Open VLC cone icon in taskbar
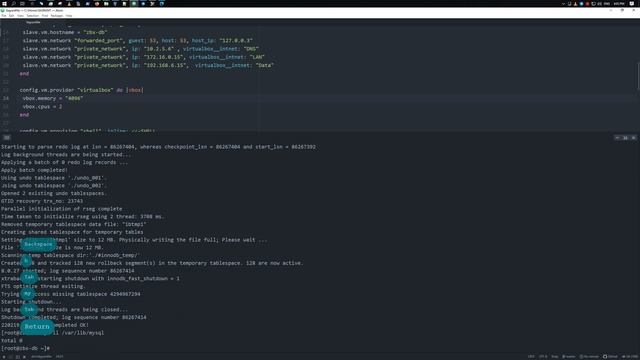This screenshot has width=640, height=360. (69, 3)
